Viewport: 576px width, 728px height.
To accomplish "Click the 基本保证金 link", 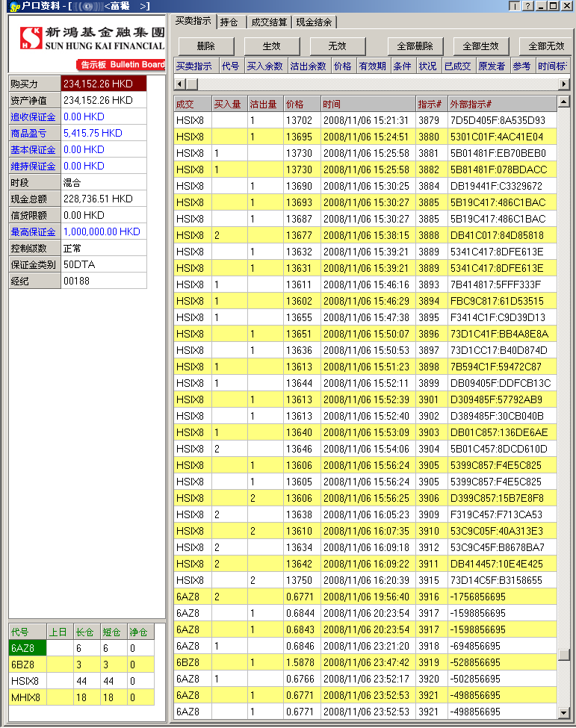I will pyautogui.click(x=33, y=150).
